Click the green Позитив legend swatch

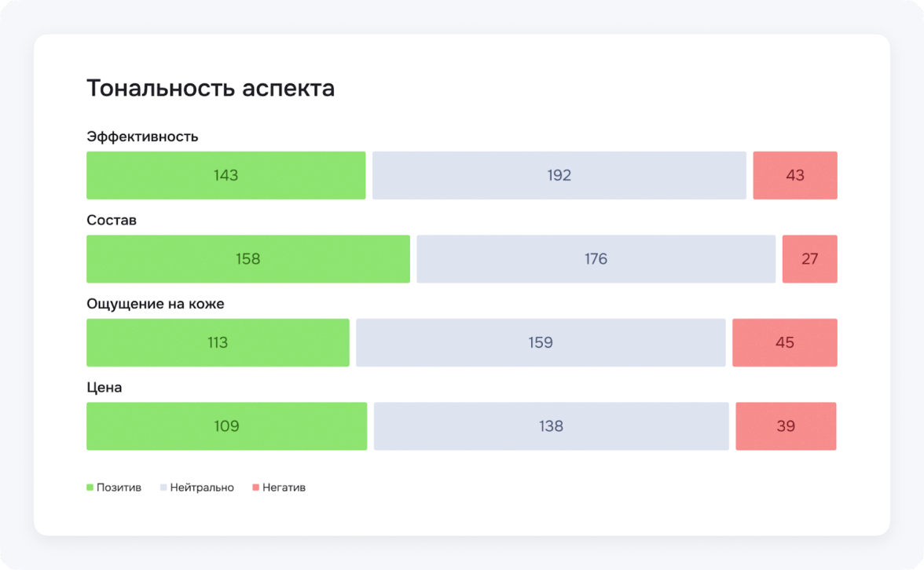point(90,488)
